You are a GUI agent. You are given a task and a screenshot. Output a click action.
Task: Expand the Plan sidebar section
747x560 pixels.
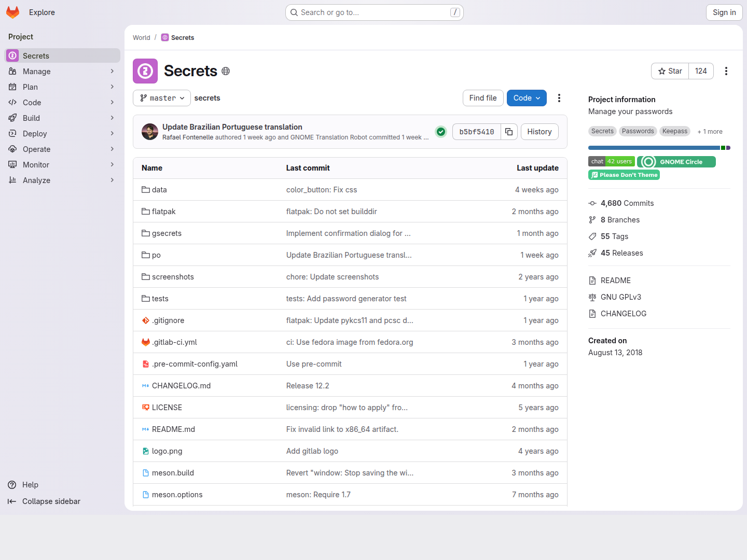[62, 87]
